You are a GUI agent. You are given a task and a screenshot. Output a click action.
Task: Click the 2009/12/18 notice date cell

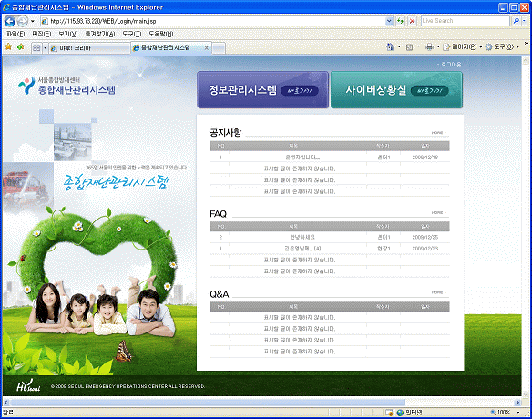[425, 158]
